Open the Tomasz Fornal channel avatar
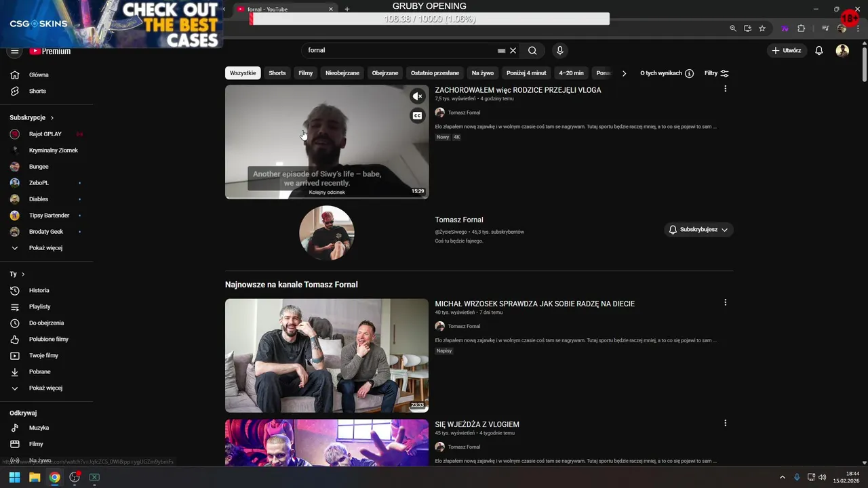The height and width of the screenshot is (488, 868). tap(327, 233)
